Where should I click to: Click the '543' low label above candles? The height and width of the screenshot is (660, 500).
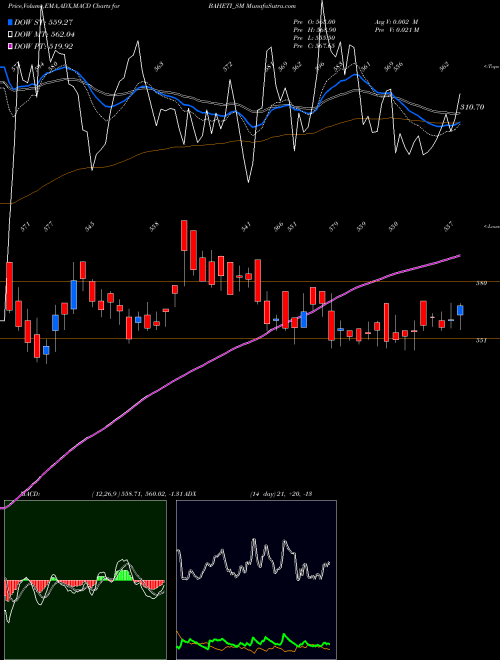[90, 226]
